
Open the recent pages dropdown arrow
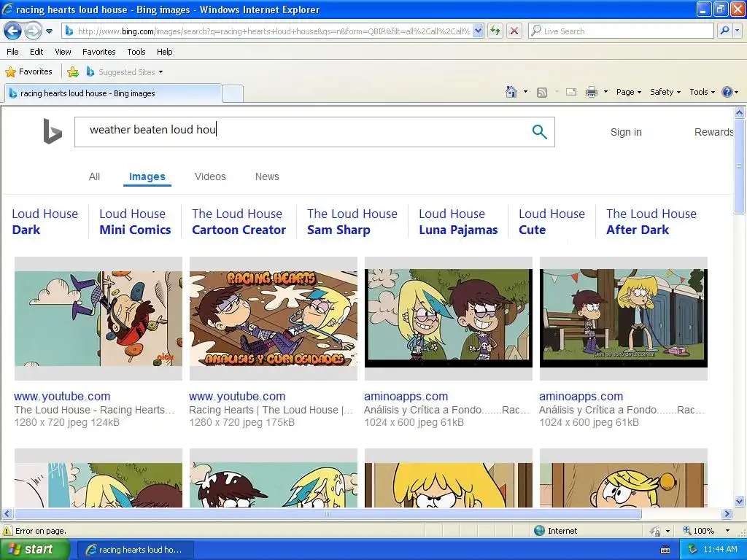(49, 31)
